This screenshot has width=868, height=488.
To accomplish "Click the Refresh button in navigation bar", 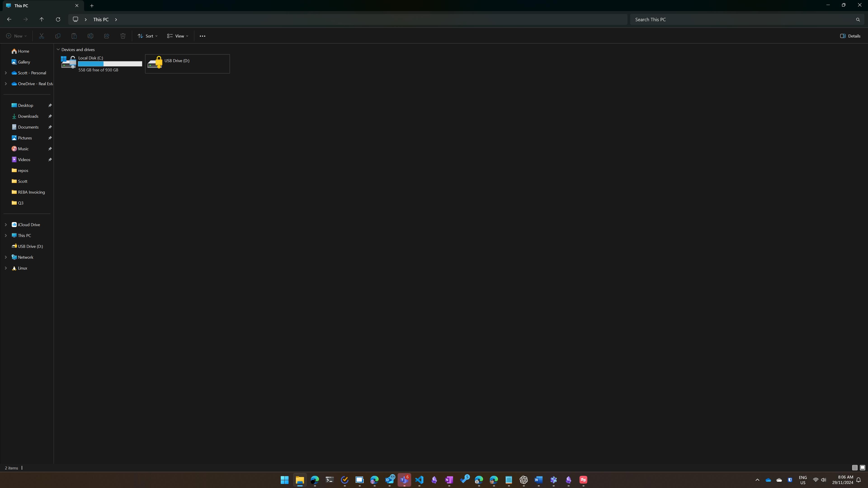I will pos(58,19).
